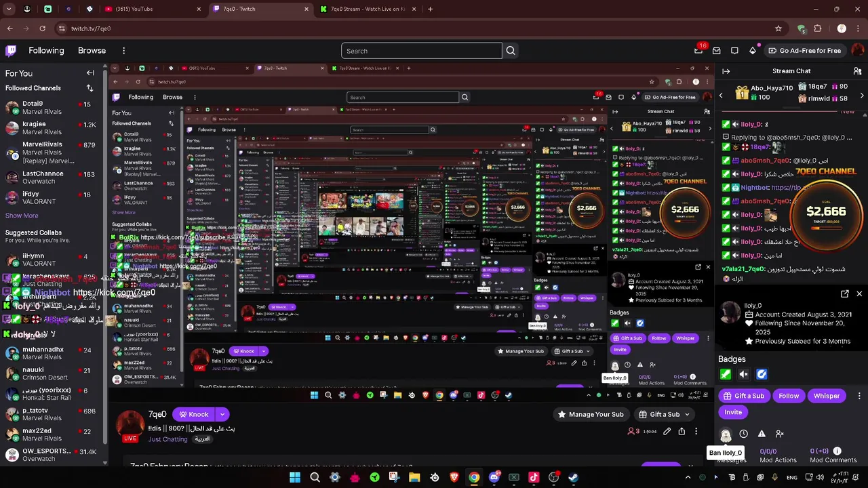Follow lloly_0 from the user card
This screenshot has height=488, width=868.
789,396
